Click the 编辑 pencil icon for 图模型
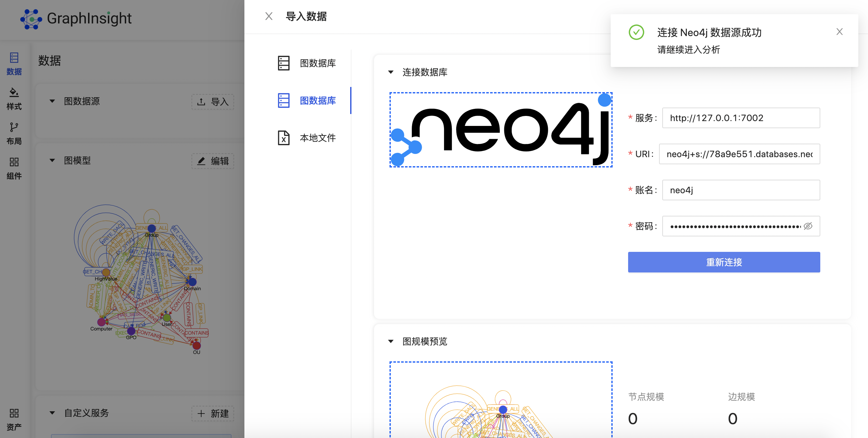The width and height of the screenshot is (868, 438). (201, 161)
